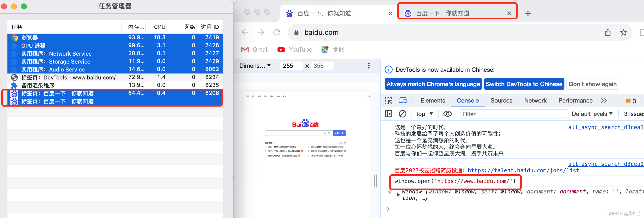Click the width field showing 255
This screenshot has width=644, height=218.
pos(292,66)
